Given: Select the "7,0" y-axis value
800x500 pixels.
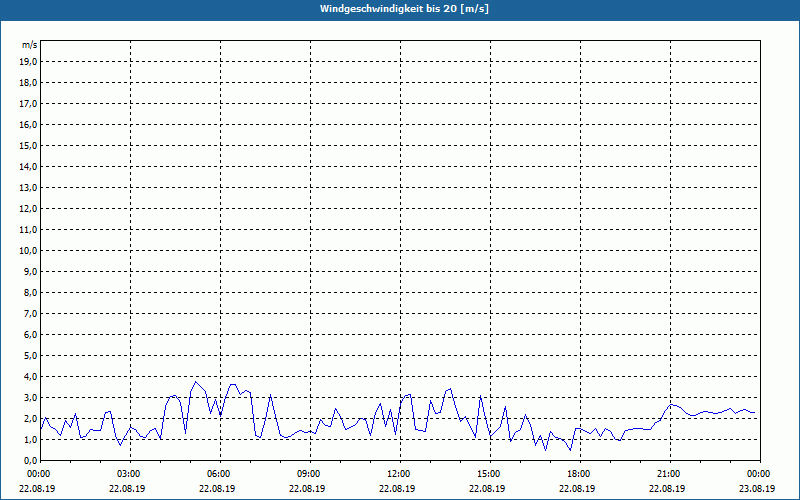Looking at the screenshot, I should [x=31, y=313].
